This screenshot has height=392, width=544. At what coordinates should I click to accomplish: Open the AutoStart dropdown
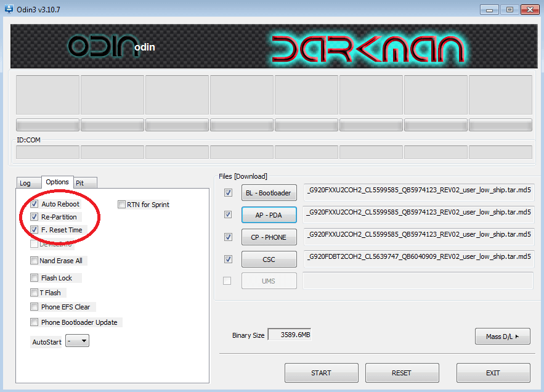(x=78, y=341)
